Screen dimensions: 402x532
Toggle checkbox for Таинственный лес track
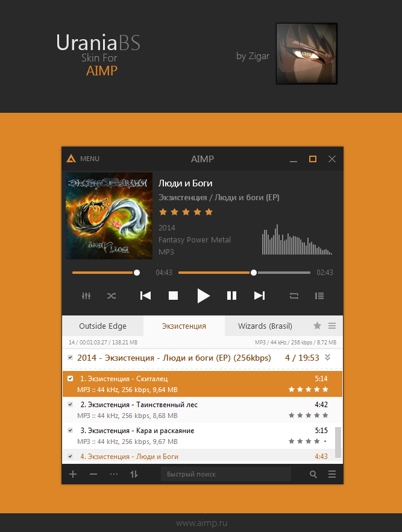pyautogui.click(x=70, y=404)
